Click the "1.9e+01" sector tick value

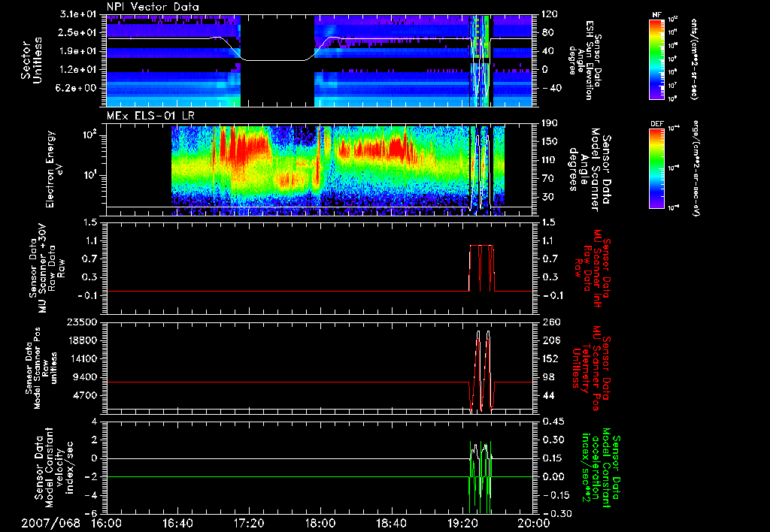[78, 51]
